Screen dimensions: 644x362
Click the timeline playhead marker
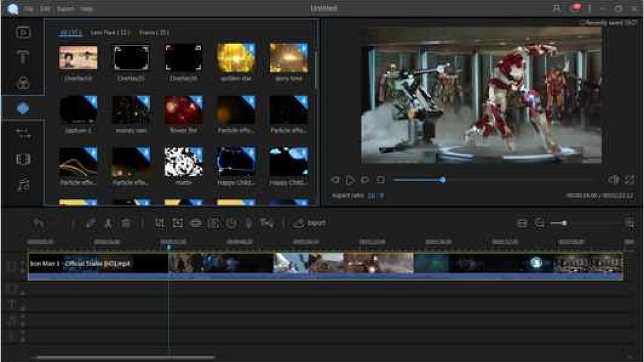click(169, 248)
